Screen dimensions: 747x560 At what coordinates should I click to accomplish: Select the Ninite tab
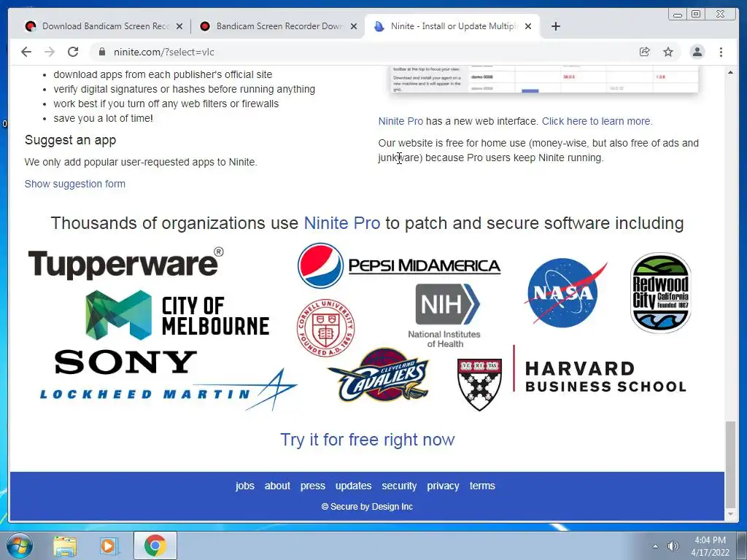452,26
